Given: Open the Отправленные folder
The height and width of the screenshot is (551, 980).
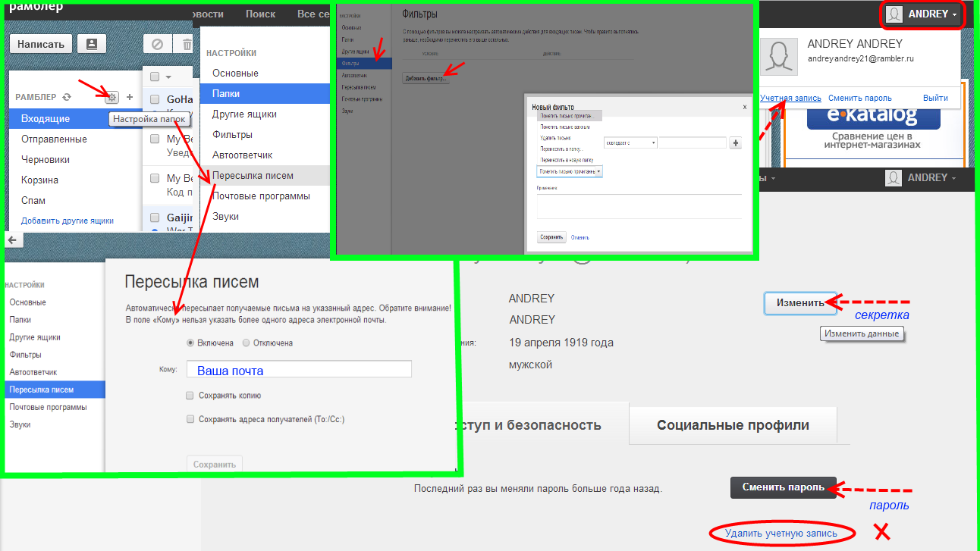Looking at the screenshot, I should [x=54, y=139].
